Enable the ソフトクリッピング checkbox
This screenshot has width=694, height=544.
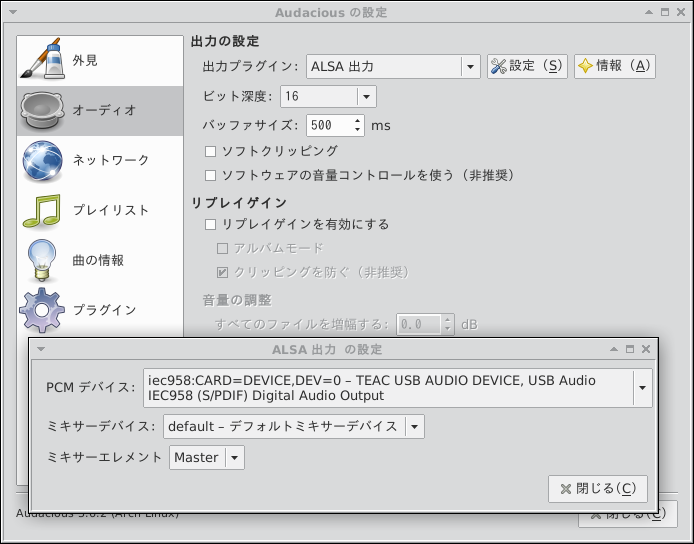point(211,151)
